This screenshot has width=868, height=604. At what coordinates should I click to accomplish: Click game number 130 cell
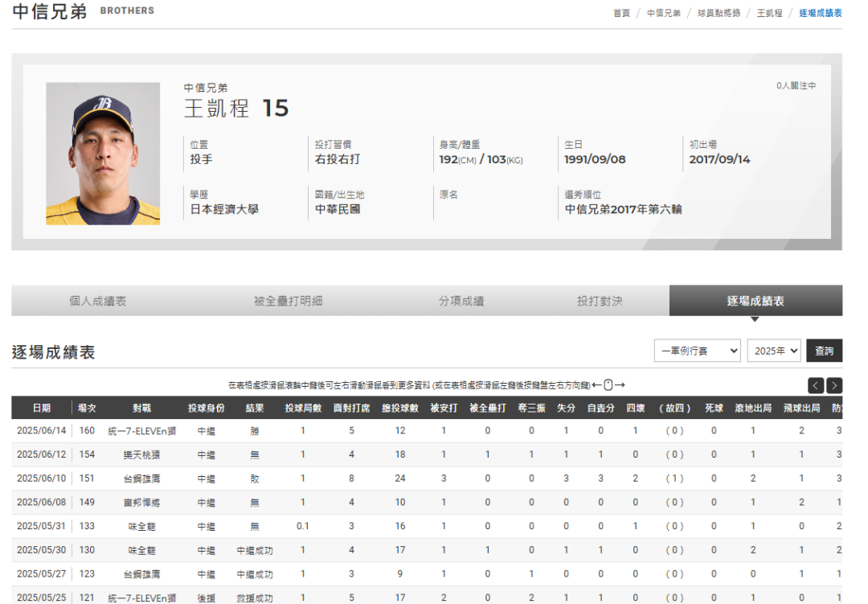point(87,549)
